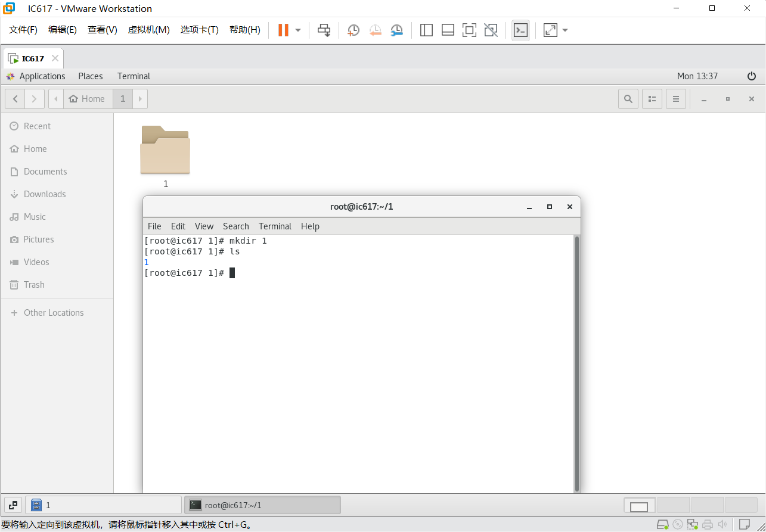Open the Terminal menu in the terminal menubar
This screenshot has height=532, width=766.
[275, 226]
